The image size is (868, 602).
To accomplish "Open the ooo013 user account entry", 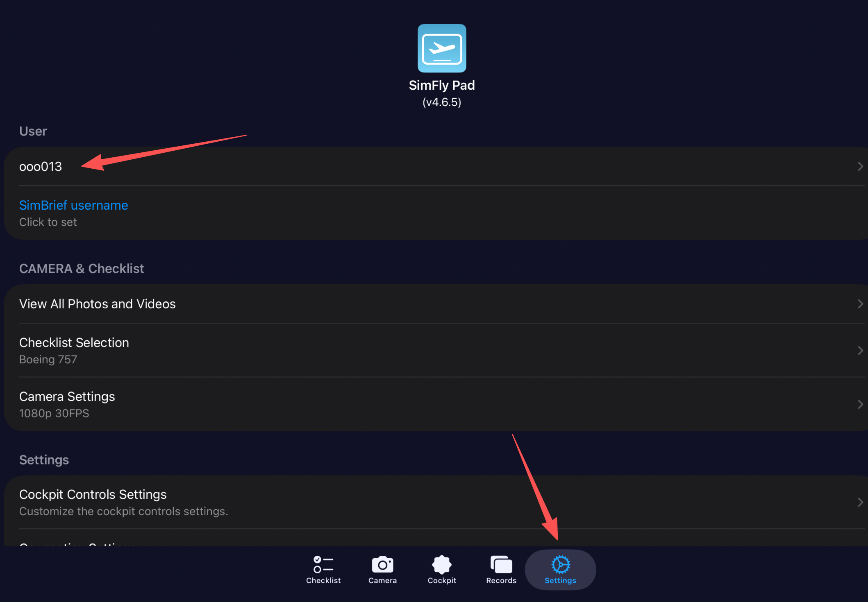I will (41, 167).
